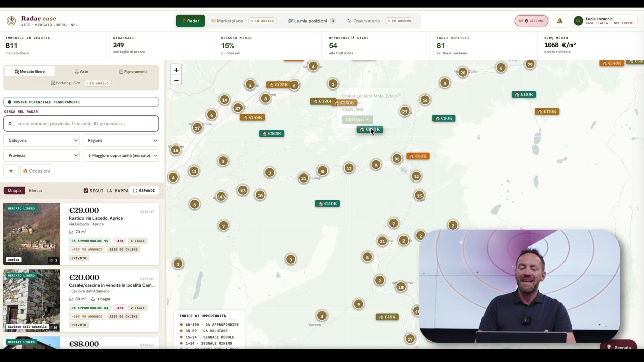
Task: Click the LL user avatar
Action: pyautogui.click(x=578, y=21)
